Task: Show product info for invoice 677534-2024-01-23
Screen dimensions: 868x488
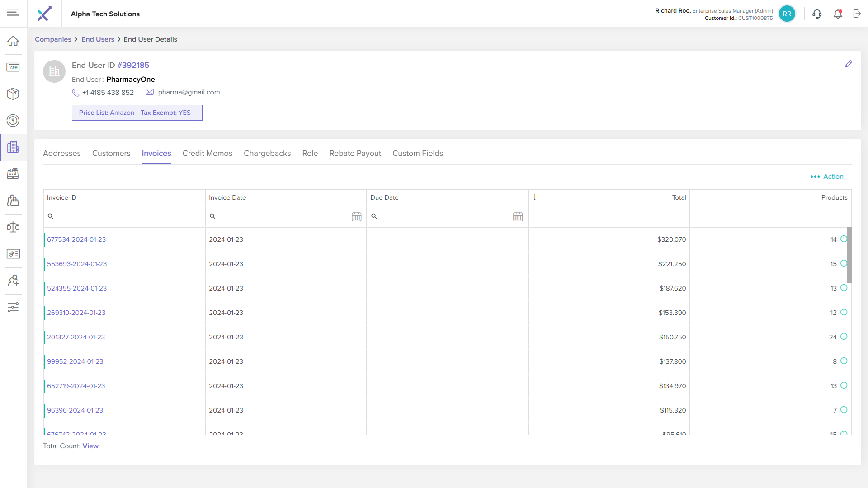Action: coord(844,239)
